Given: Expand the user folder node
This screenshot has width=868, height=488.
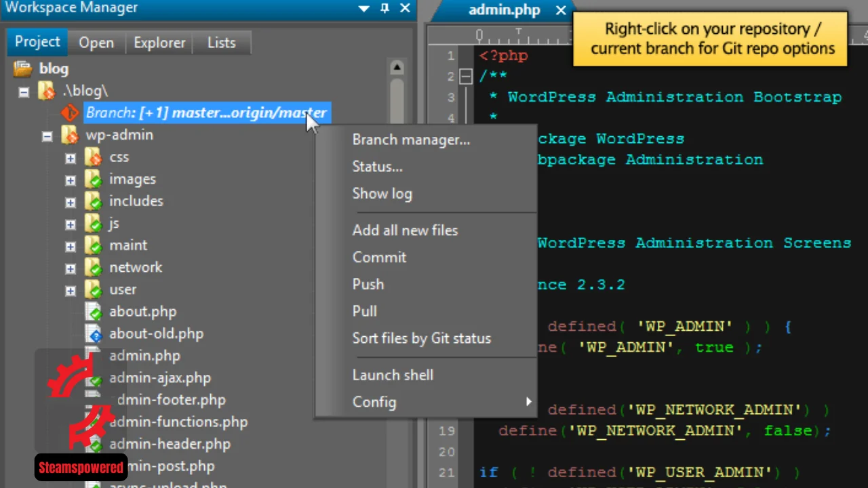Looking at the screenshot, I should coord(71,291).
